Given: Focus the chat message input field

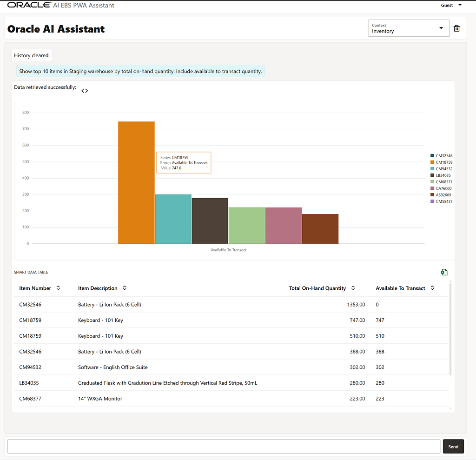Looking at the screenshot, I should click(x=224, y=447).
